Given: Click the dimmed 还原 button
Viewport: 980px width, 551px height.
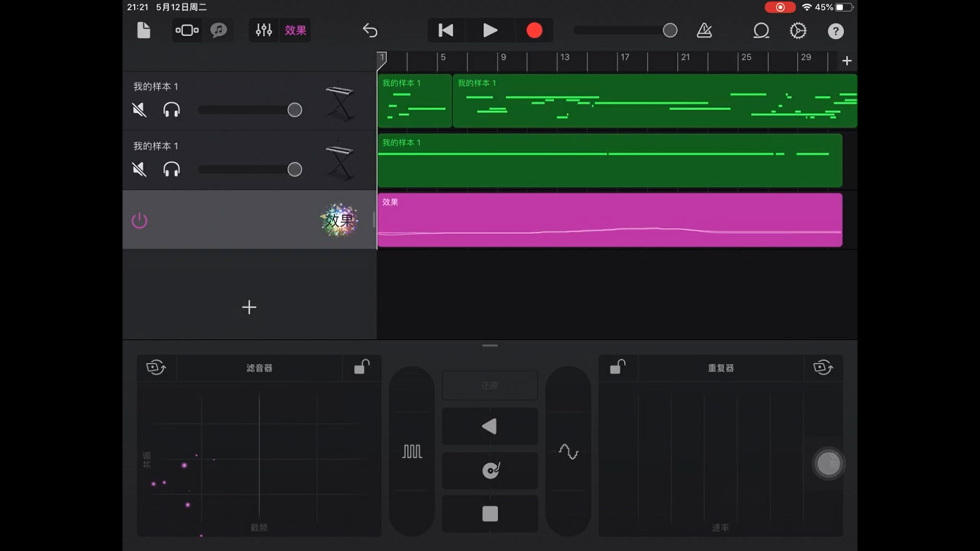Looking at the screenshot, I should [489, 386].
